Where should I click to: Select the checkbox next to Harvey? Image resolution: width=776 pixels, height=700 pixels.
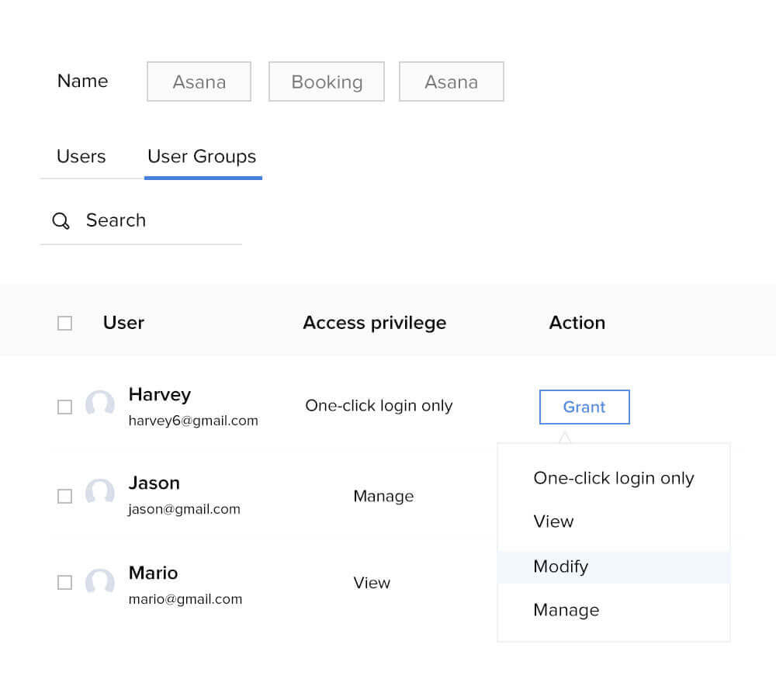tap(64, 406)
